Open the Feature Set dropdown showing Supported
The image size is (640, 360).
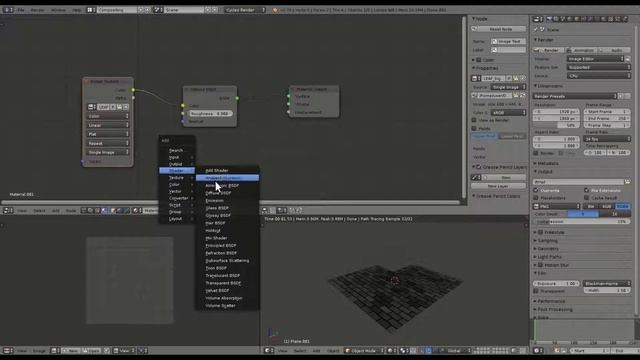(x=599, y=67)
